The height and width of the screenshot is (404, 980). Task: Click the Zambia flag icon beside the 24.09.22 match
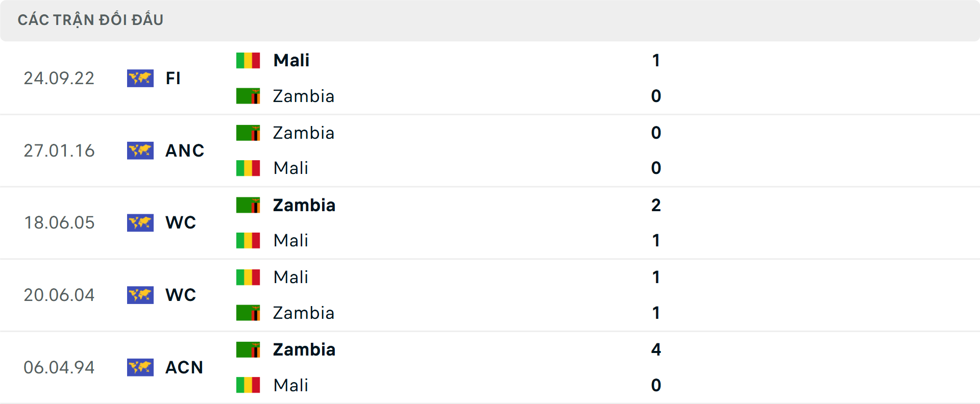pos(249,96)
